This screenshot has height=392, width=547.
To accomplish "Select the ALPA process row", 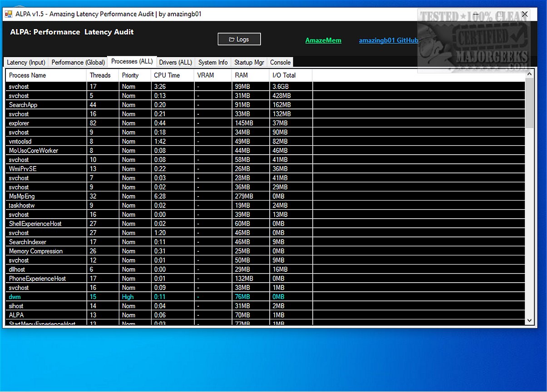I will tap(266, 315).
